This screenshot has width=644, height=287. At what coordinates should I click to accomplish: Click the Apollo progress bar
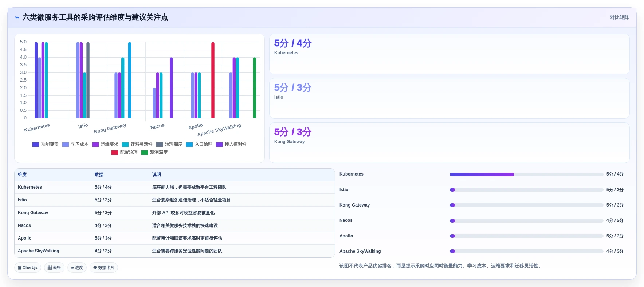pos(526,236)
